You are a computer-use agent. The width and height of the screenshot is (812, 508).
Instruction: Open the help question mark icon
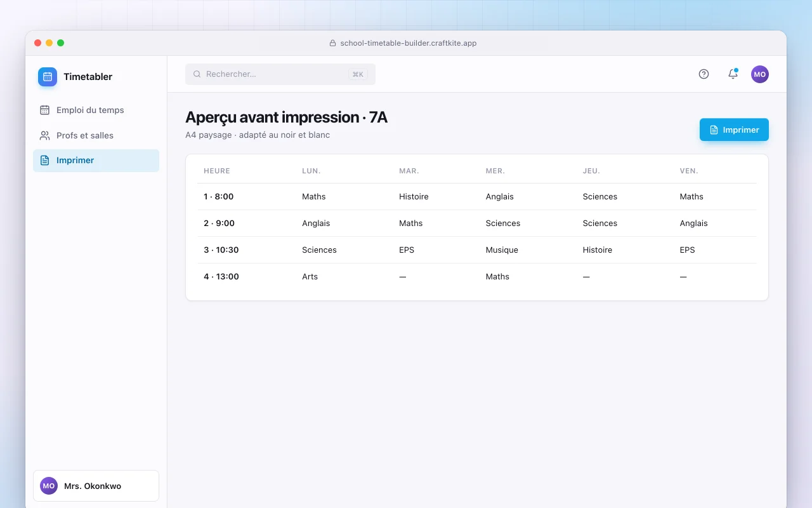(x=704, y=74)
